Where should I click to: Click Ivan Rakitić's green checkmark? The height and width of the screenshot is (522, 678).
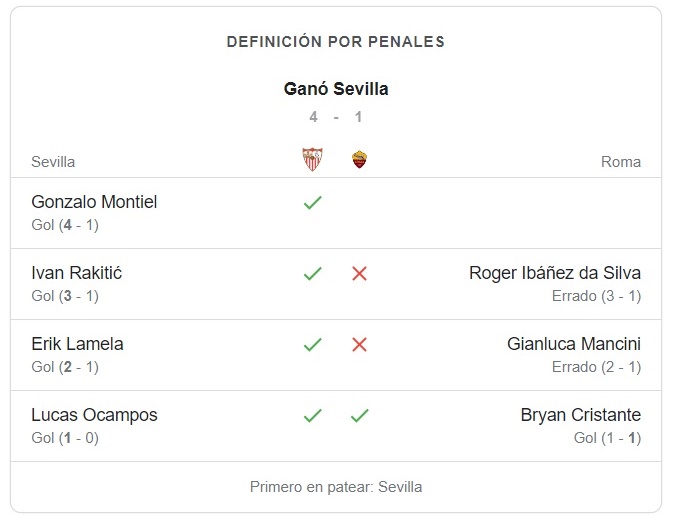pyautogui.click(x=313, y=273)
